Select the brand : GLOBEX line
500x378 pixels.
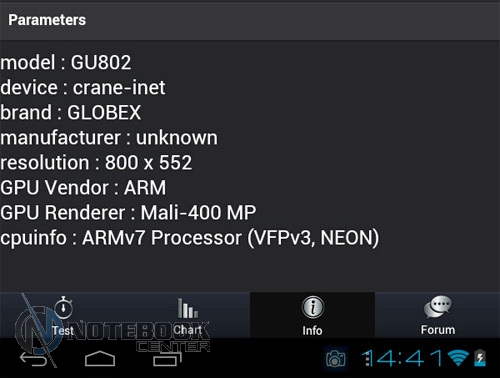[71, 112]
